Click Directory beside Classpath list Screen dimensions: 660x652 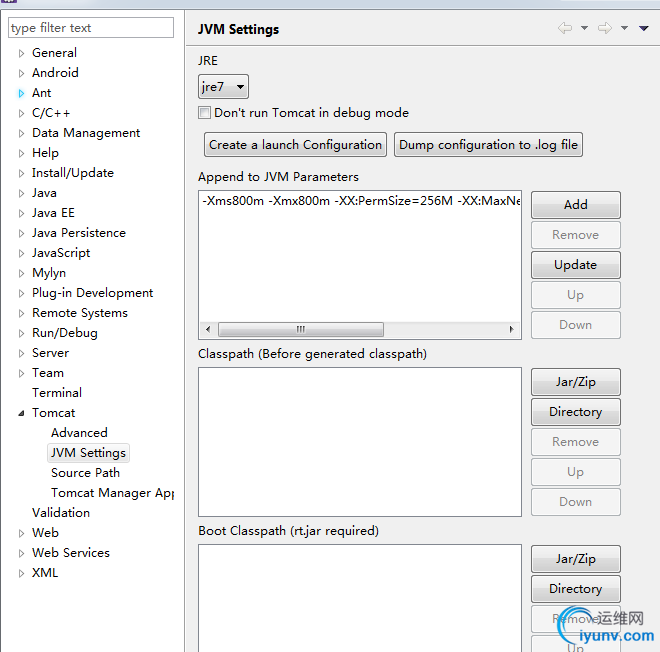tap(575, 412)
